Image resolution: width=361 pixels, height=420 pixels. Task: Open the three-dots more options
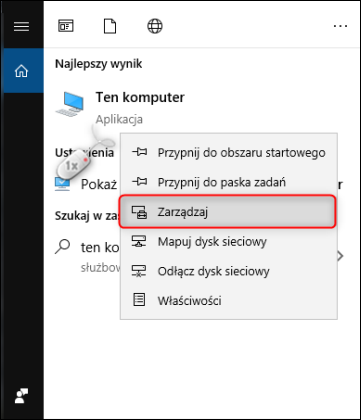[340, 26]
